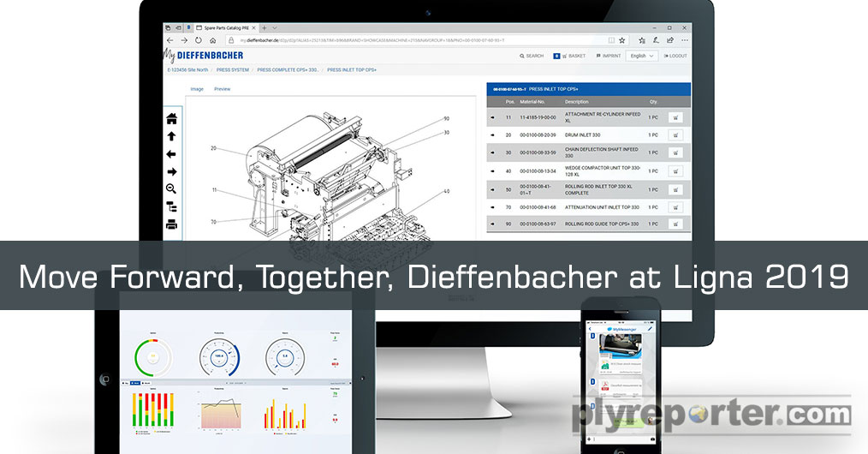Click the up arrow in drawing viewer sidebar
Screen dimensions: 868x454
point(171,136)
